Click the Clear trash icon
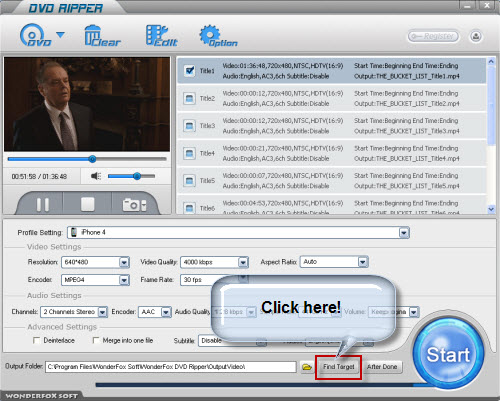Screen dimensions: 500x401 (x=102, y=36)
